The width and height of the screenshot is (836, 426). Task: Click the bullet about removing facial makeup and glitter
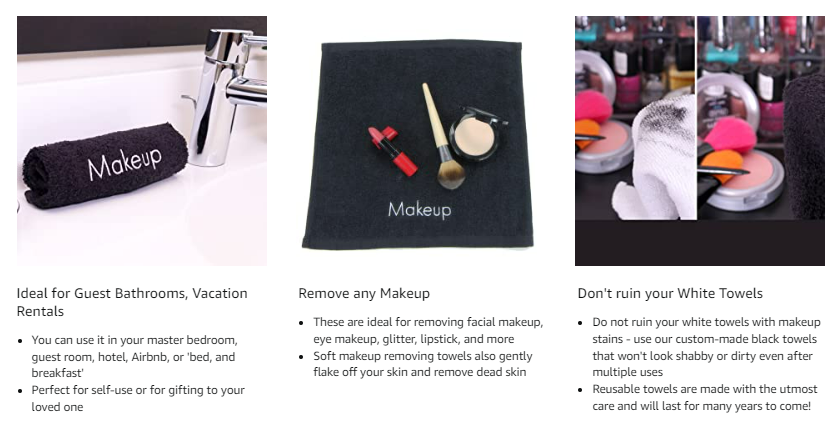[428, 331]
